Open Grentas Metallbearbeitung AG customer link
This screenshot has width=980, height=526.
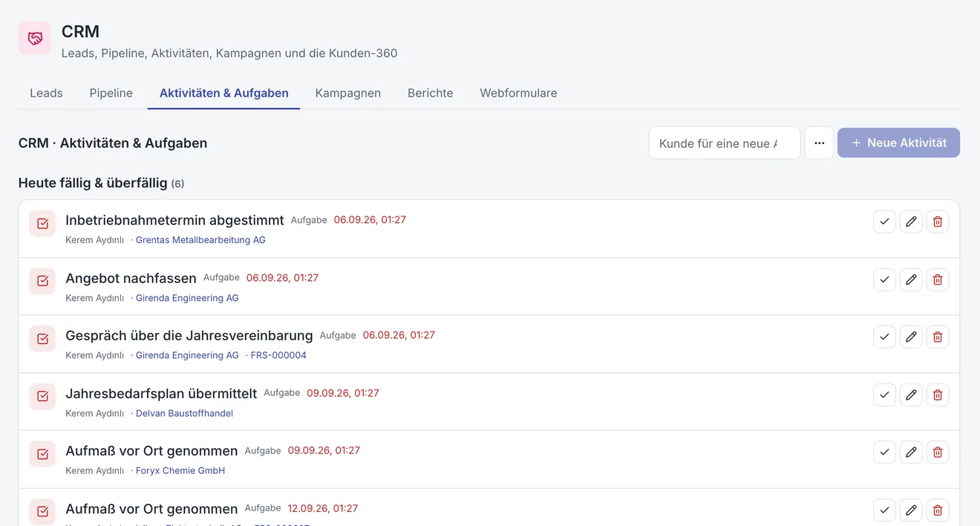pos(200,240)
